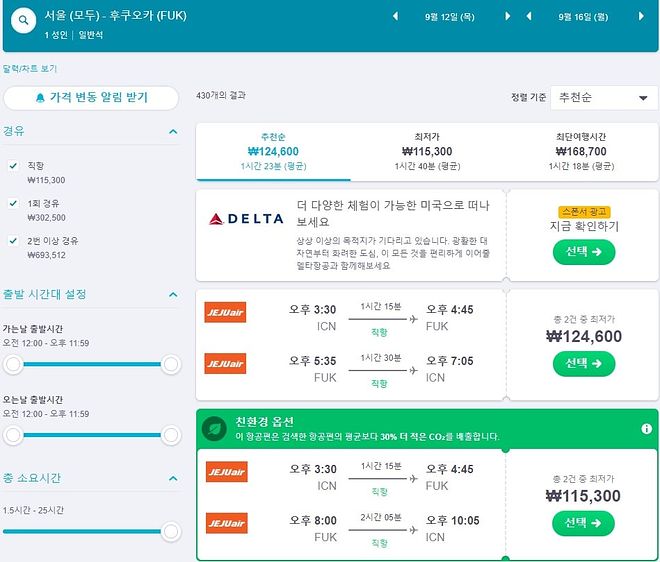Click 선택 for the ₩124,600 flight
This screenshot has width=660, height=562.
[583, 363]
